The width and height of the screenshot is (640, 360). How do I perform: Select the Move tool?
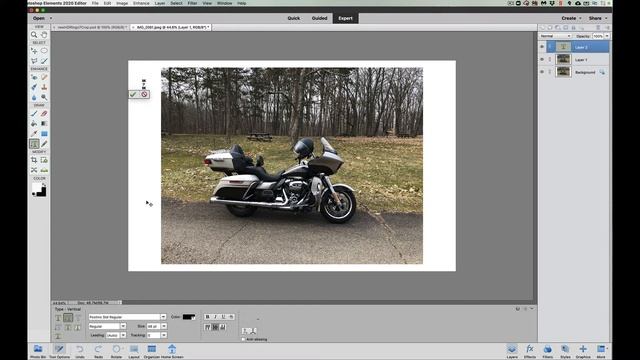pyautogui.click(x=34, y=51)
